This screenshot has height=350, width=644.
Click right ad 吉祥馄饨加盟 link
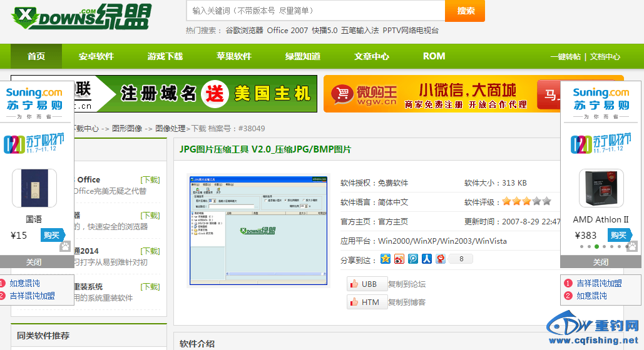(599, 283)
